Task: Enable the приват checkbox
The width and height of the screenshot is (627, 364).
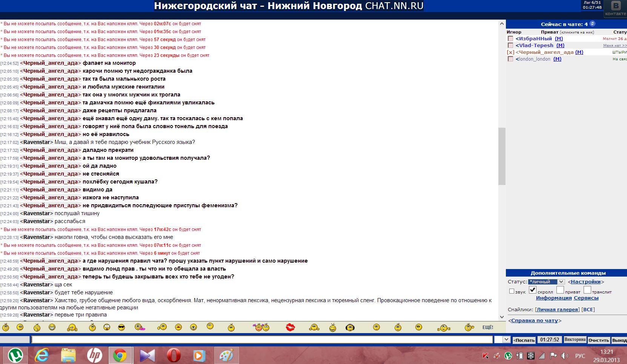Action: [560, 290]
